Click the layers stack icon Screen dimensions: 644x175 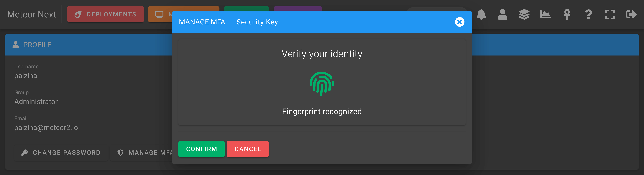[524, 14]
